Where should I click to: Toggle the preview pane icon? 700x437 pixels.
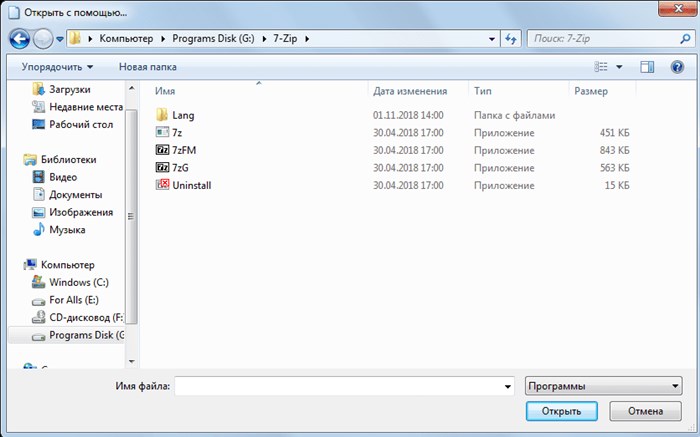click(647, 67)
